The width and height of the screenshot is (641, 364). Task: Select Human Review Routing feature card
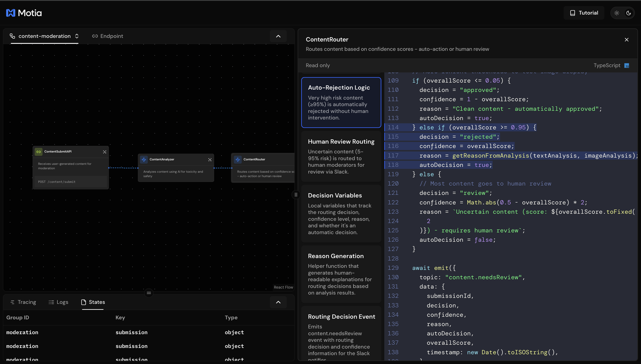click(341, 156)
